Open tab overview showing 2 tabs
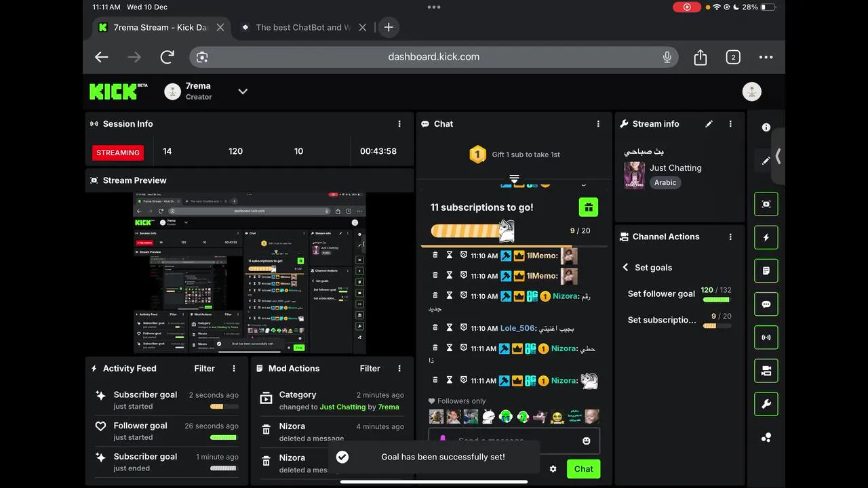The image size is (868, 488). (733, 57)
